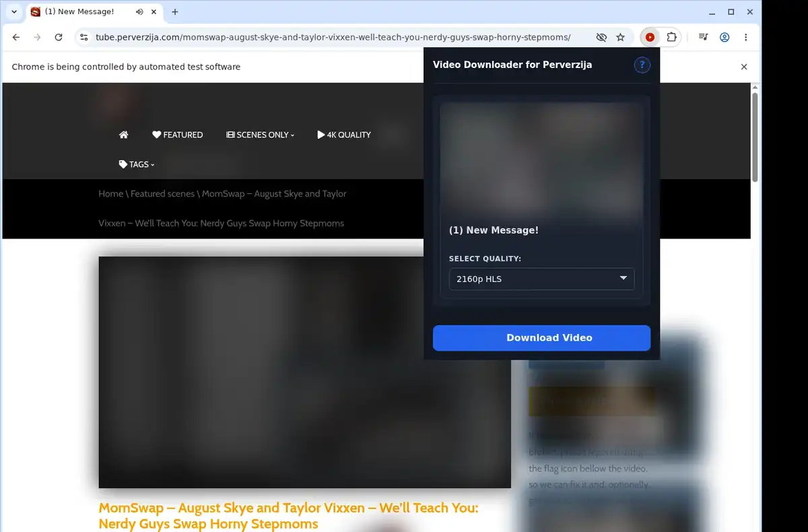The height and width of the screenshot is (532, 808).
Task: Open the Chrome profile avatar icon
Action: (725, 38)
